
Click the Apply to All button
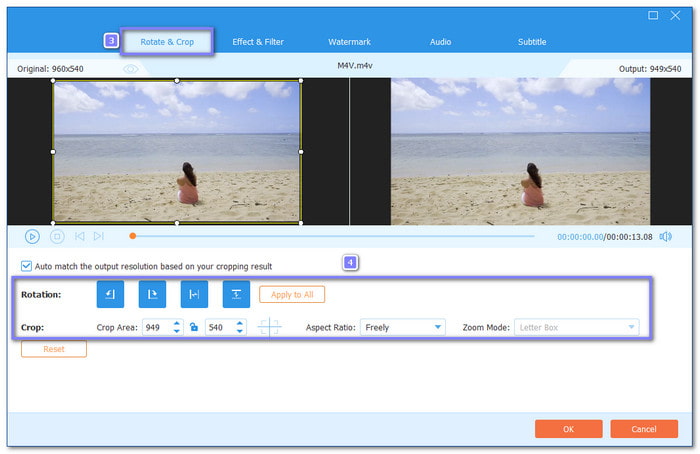click(292, 295)
